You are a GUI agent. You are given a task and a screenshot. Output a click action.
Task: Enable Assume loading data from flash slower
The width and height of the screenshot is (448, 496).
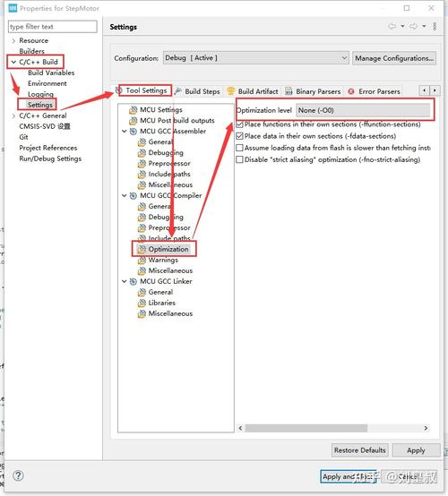coord(239,148)
